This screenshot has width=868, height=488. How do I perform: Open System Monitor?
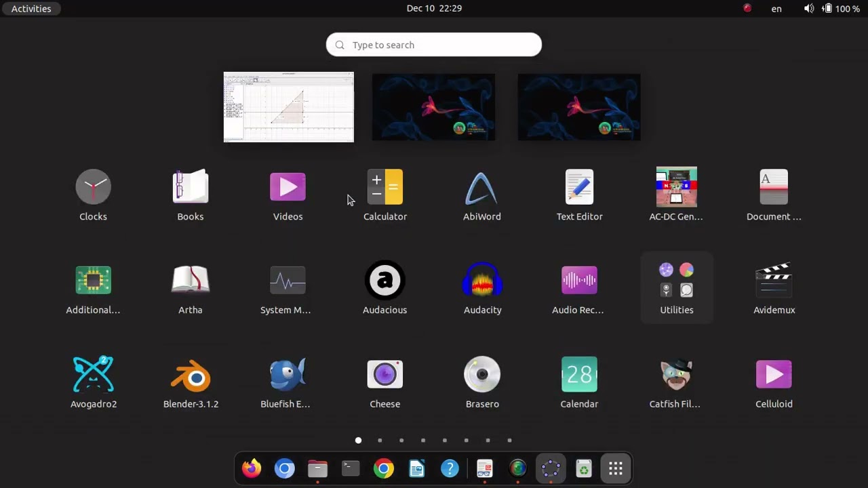[288, 289]
